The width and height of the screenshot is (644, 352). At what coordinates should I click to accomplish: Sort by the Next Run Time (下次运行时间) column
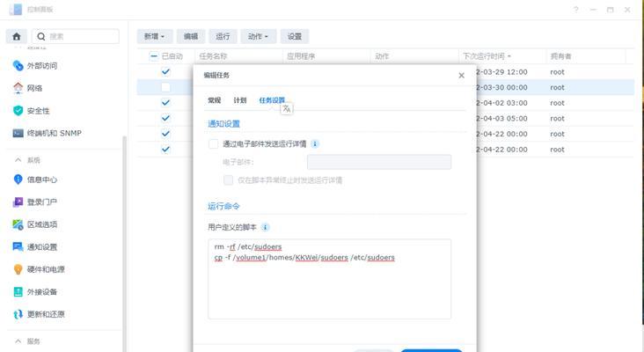(487, 56)
